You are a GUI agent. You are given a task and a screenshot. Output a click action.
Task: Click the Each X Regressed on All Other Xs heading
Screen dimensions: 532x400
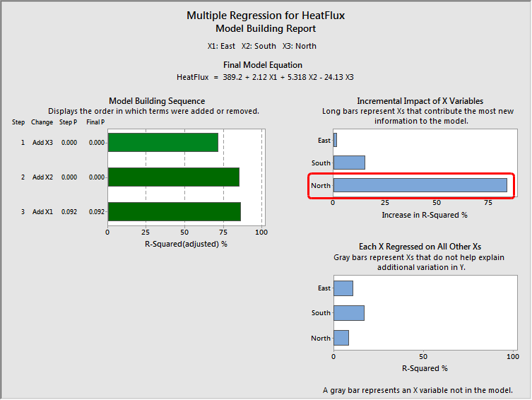coord(420,247)
